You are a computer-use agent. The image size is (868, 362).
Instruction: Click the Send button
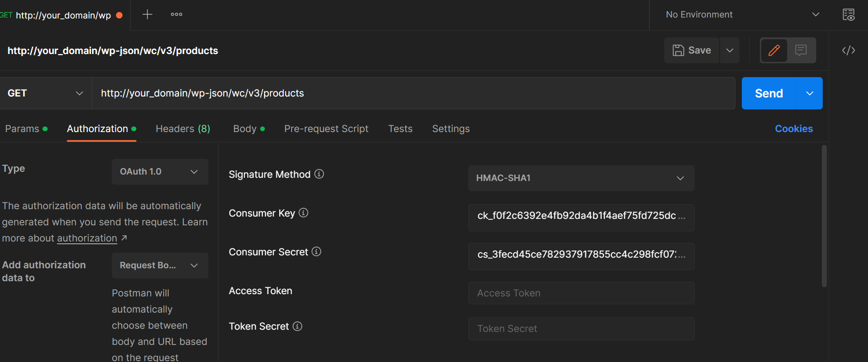tap(769, 93)
